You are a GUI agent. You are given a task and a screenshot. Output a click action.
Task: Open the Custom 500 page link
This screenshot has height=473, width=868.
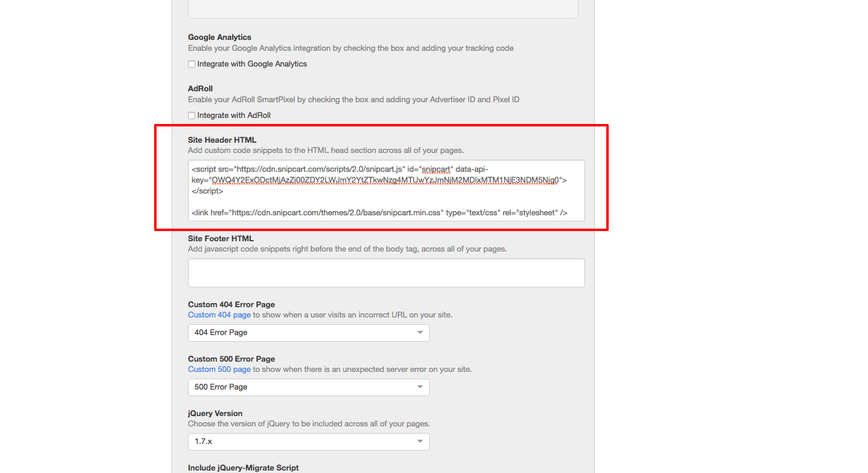[219, 370]
